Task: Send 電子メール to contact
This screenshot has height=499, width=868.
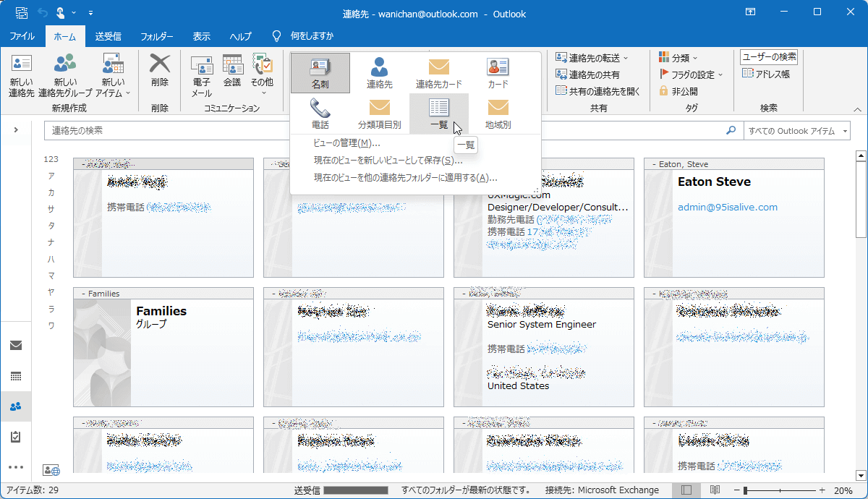Action: pos(201,76)
